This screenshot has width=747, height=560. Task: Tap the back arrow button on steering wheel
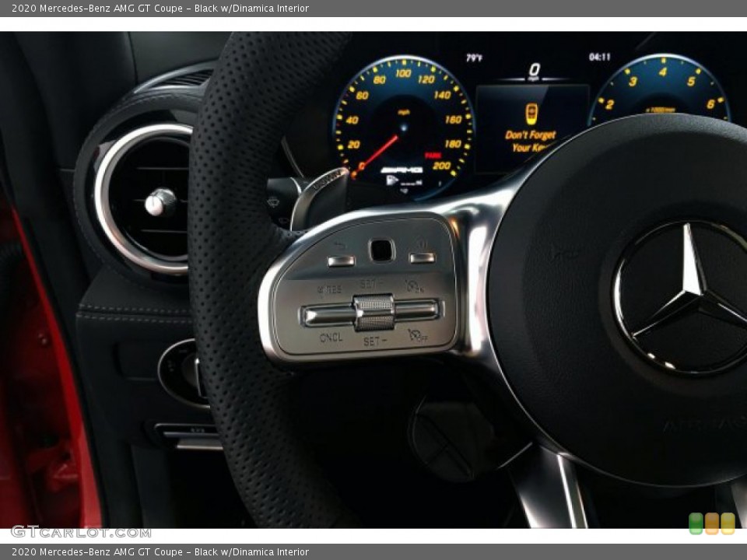click(x=341, y=261)
